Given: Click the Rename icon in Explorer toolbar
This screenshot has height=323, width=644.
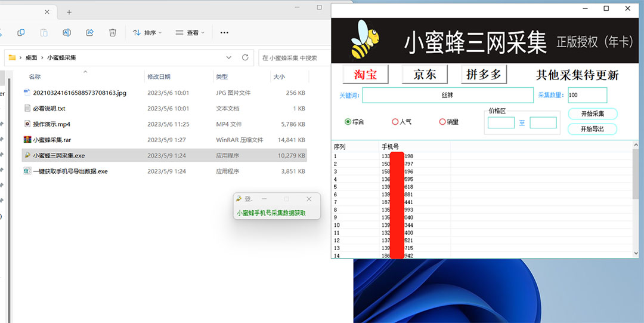Looking at the screenshot, I should [67, 32].
